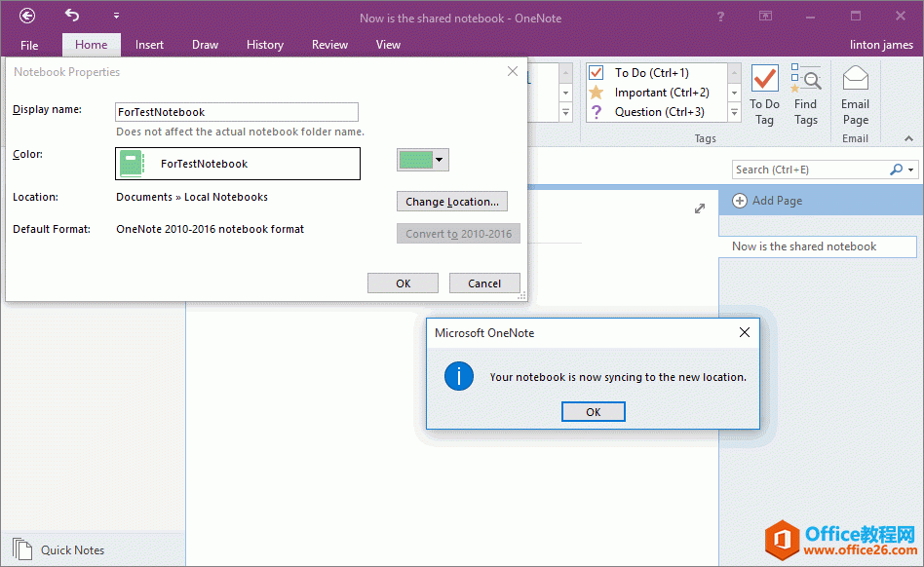Image resolution: width=924 pixels, height=567 pixels.
Task: Click the back arrow icon in title bar
Action: pyautogui.click(x=27, y=16)
